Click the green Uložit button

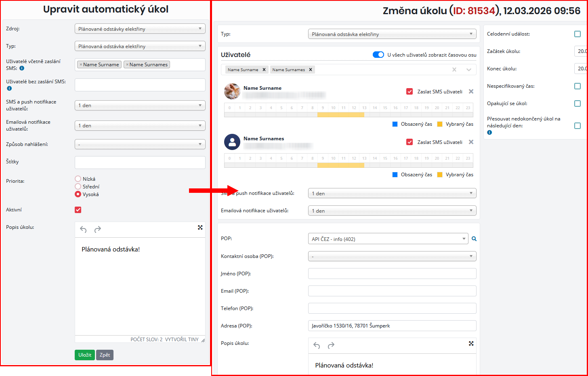coord(84,355)
